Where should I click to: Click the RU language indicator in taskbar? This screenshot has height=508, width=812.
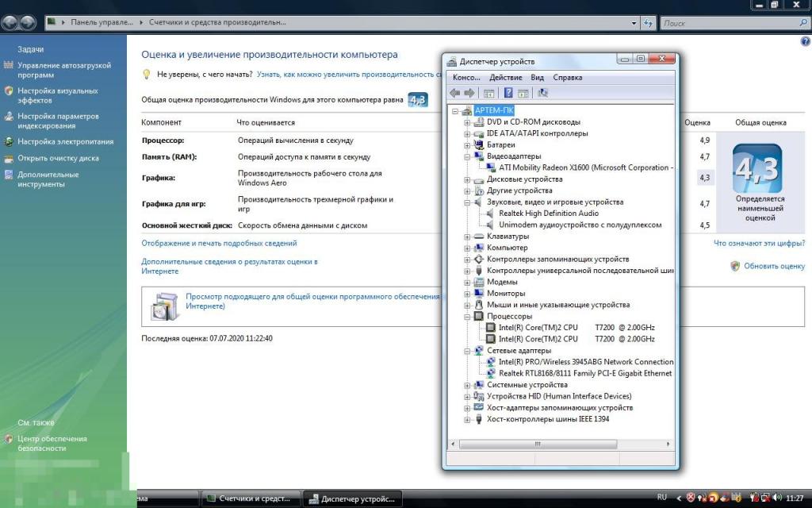click(x=662, y=497)
